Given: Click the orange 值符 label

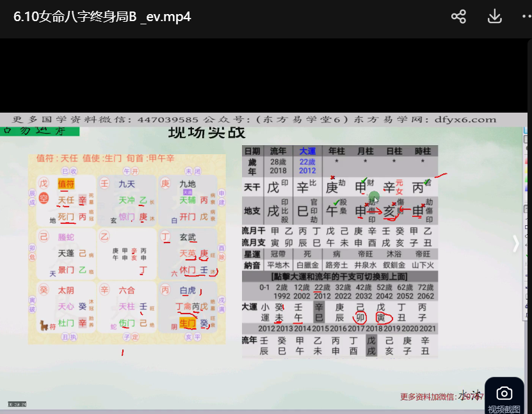Looking at the screenshot, I should pyautogui.click(x=67, y=184).
